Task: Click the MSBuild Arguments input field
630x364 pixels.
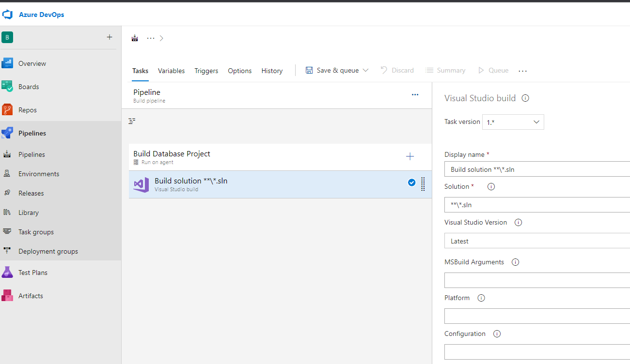Action: (537, 280)
